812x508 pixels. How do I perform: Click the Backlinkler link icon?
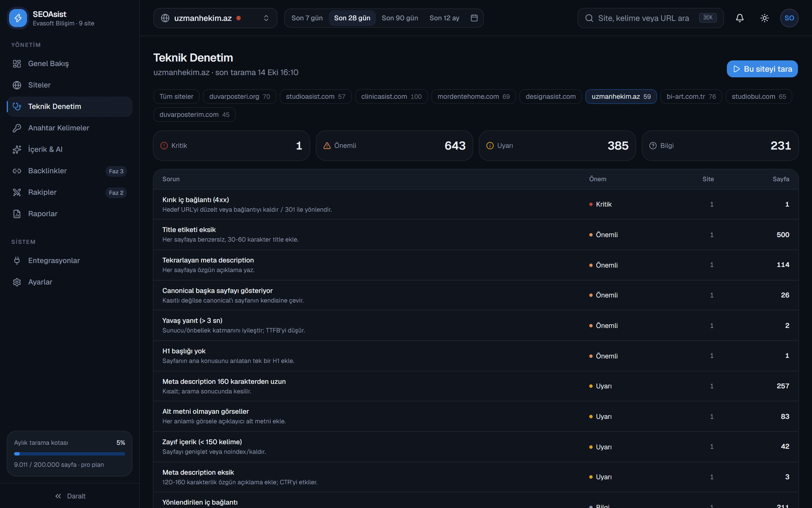[17, 171]
